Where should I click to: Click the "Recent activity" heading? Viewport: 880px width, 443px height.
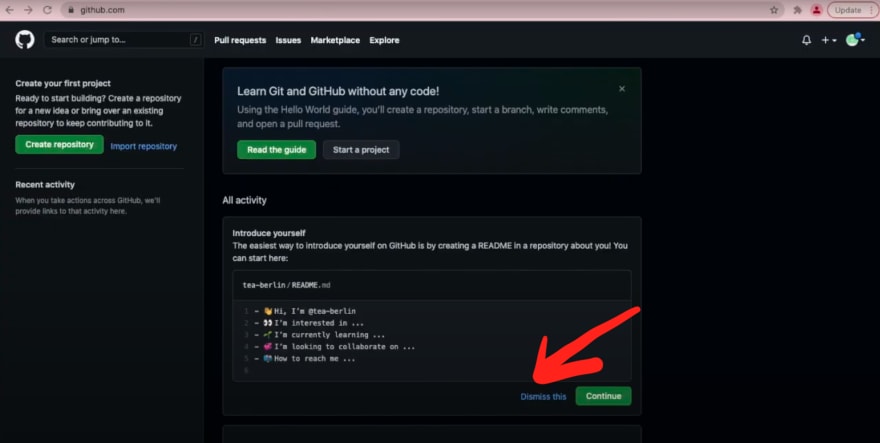tap(45, 185)
